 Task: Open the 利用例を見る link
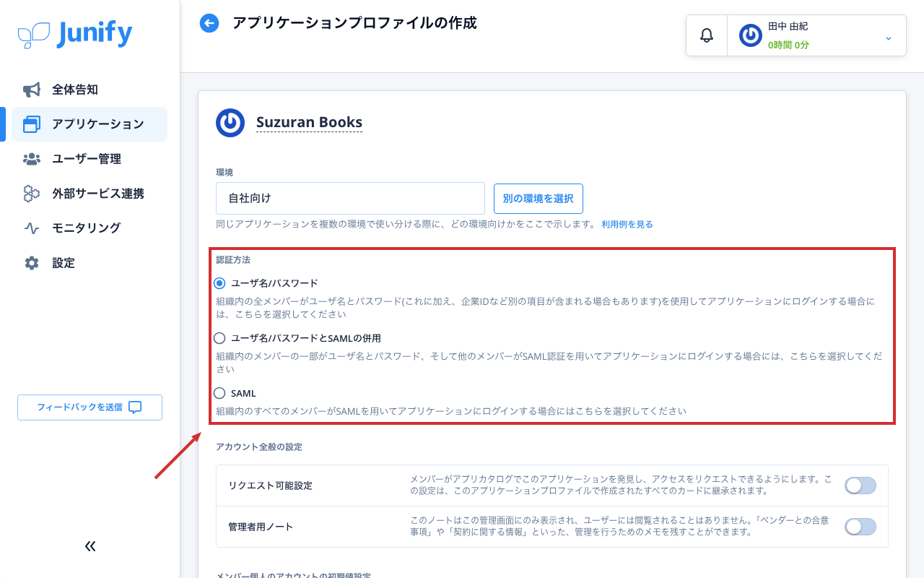coord(627,225)
